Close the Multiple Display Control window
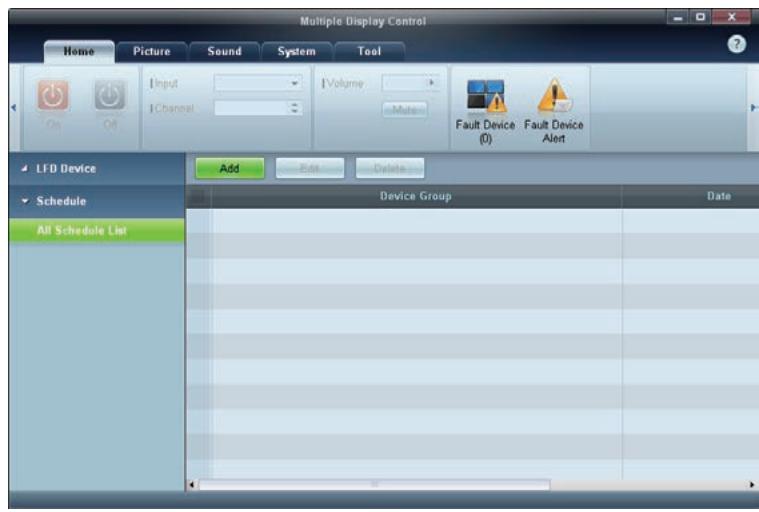The image size is (759, 512). [732, 17]
